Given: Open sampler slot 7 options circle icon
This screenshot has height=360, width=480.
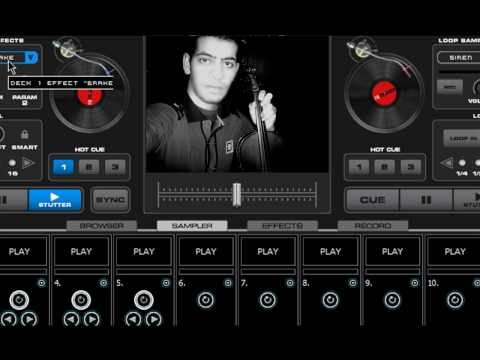Looking at the screenshot, I should click(290, 283).
